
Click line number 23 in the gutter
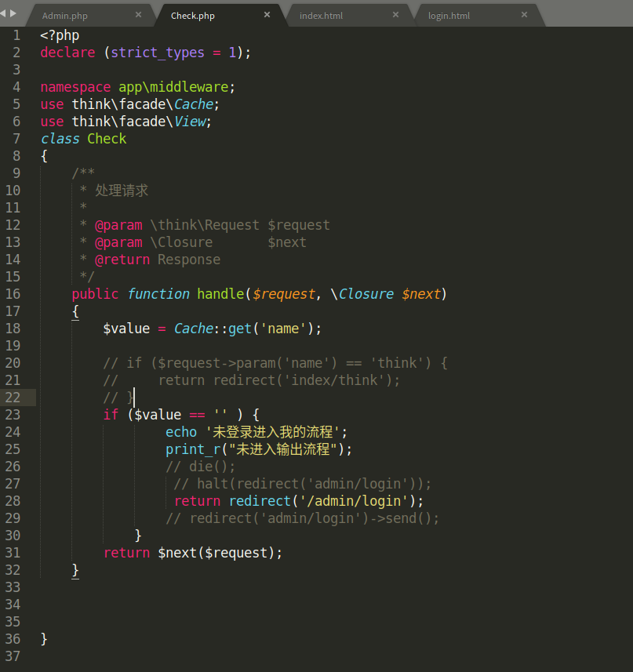tap(13, 415)
